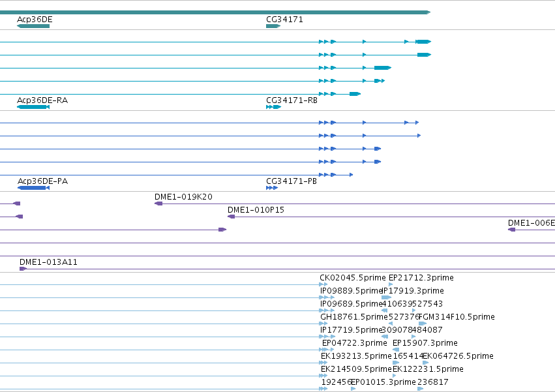Click the 165414 EST label

pyautogui.click(x=408, y=356)
